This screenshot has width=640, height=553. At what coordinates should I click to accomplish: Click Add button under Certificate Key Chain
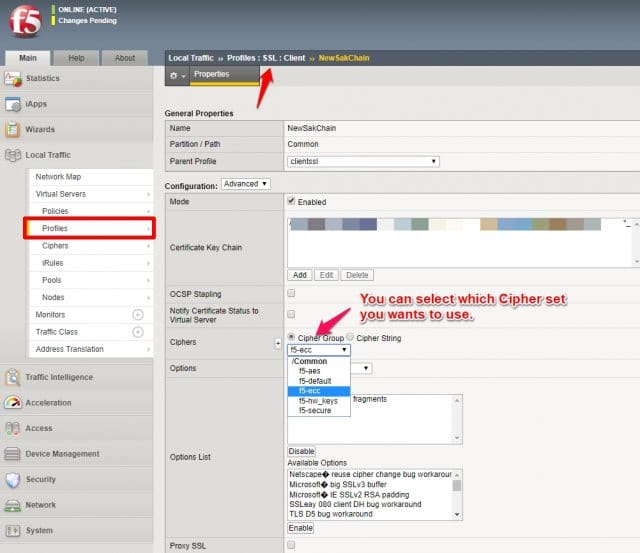click(299, 275)
